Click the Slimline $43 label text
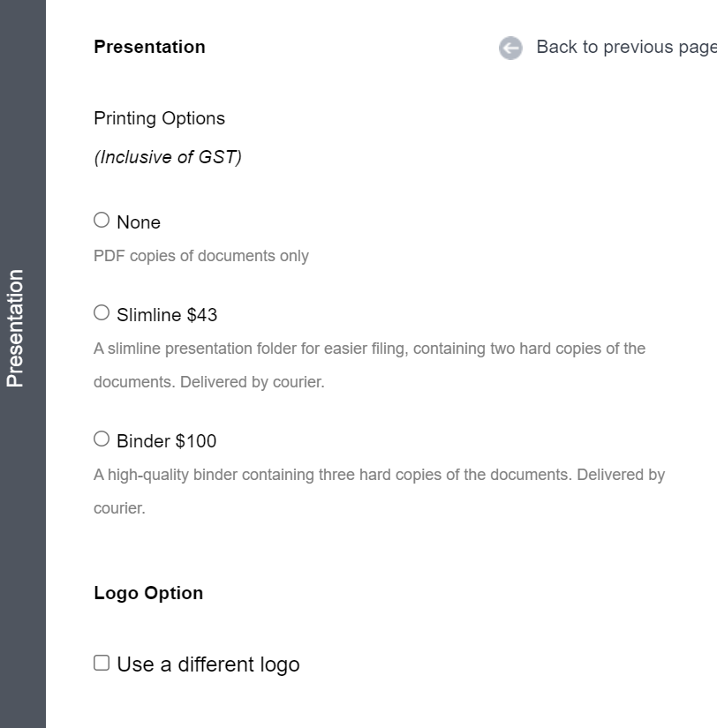The image size is (717, 728). [167, 315]
